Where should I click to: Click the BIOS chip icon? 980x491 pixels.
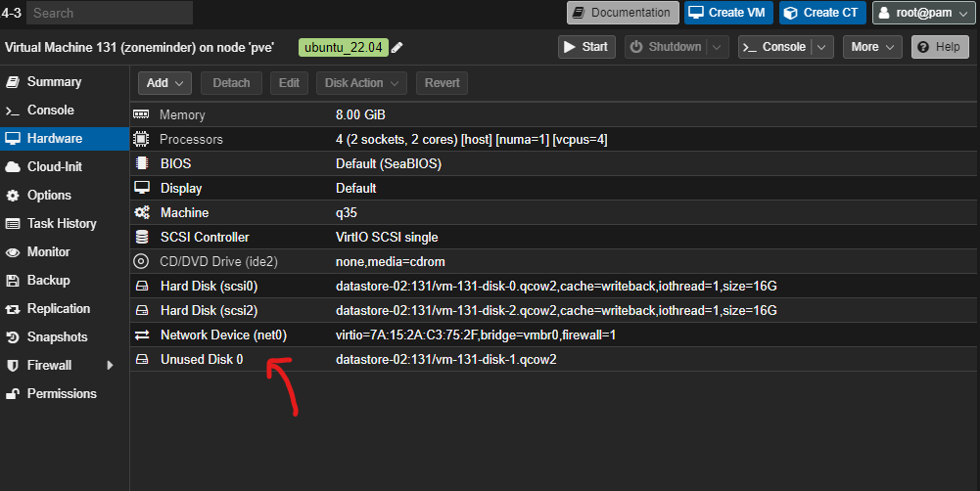coord(142,164)
